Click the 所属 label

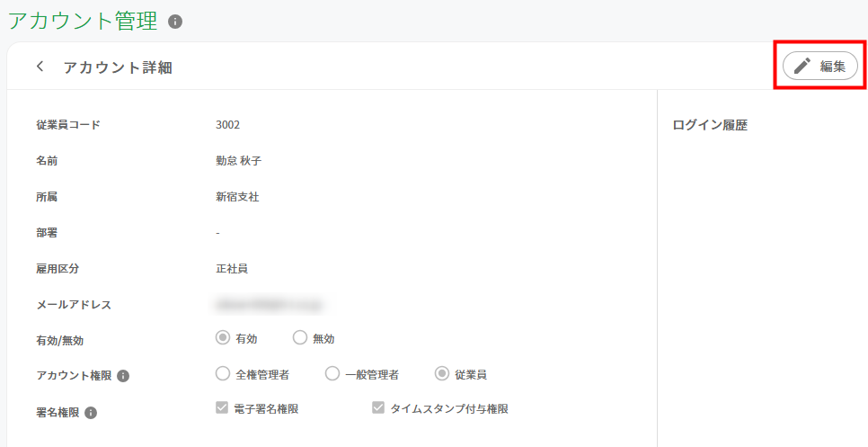click(47, 197)
